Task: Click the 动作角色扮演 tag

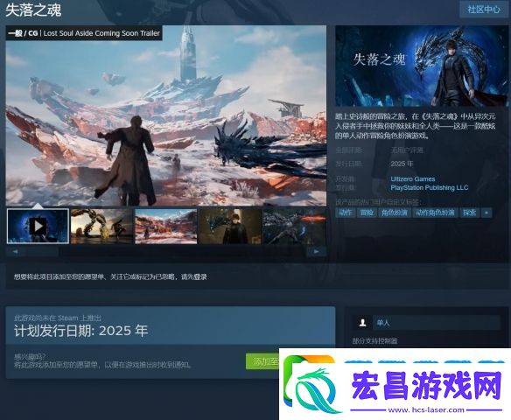Action: tap(436, 213)
